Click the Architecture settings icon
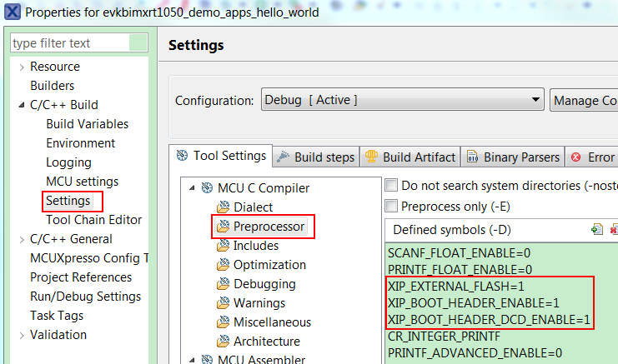This screenshot has width=618, height=364. 223,342
